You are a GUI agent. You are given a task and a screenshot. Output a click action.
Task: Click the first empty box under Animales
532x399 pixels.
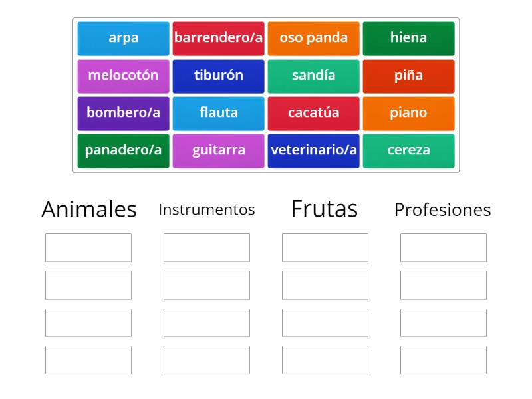click(x=88, y=247)
